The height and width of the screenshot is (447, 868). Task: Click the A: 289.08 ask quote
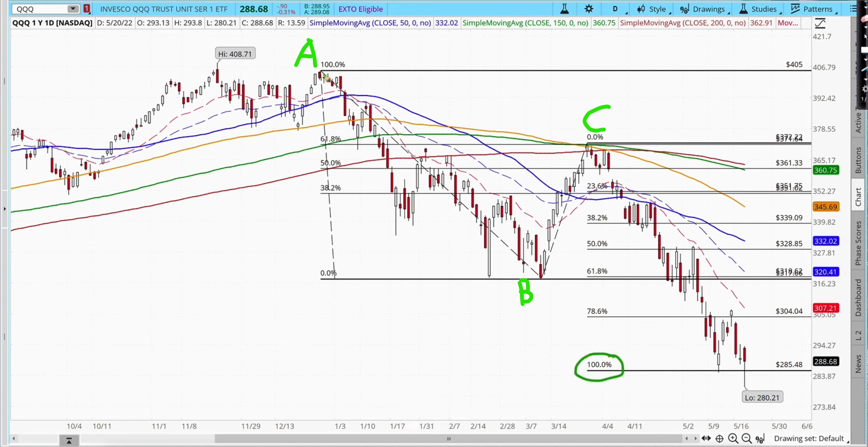point(317,12)
